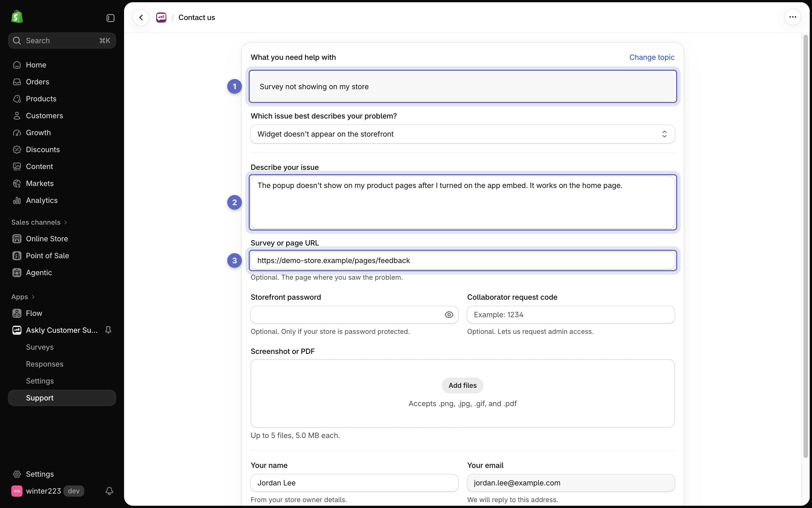Click the Storefront password field
The width and height of the screenshot is (812, 508).
point(354,315)
